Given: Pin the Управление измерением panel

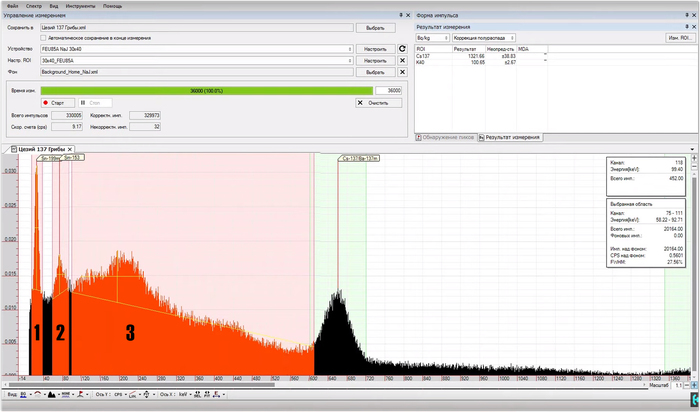Looking at the screenshot, I should pos(400,16).
